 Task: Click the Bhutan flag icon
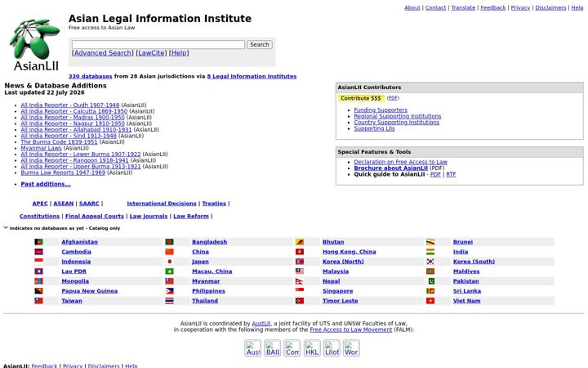pos(300,242)
